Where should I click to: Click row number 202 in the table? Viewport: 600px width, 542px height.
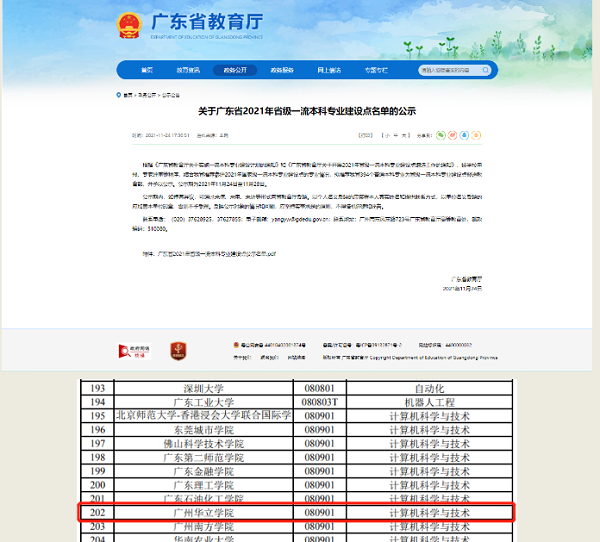click(x=98, y=513)
